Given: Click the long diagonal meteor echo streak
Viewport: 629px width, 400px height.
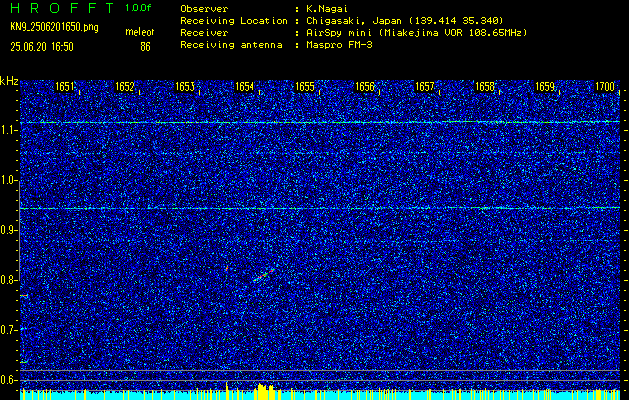Looking at the screenshot, I should point(264,275).
